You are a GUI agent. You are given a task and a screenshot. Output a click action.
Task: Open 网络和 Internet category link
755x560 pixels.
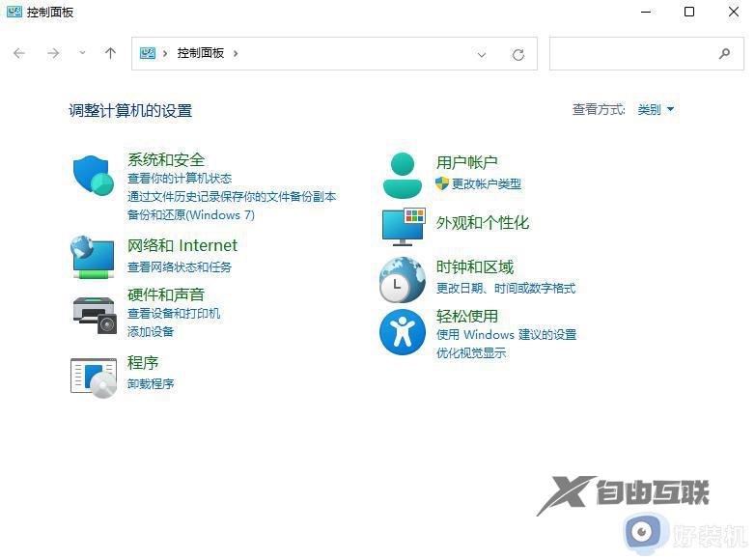[182, 245]
